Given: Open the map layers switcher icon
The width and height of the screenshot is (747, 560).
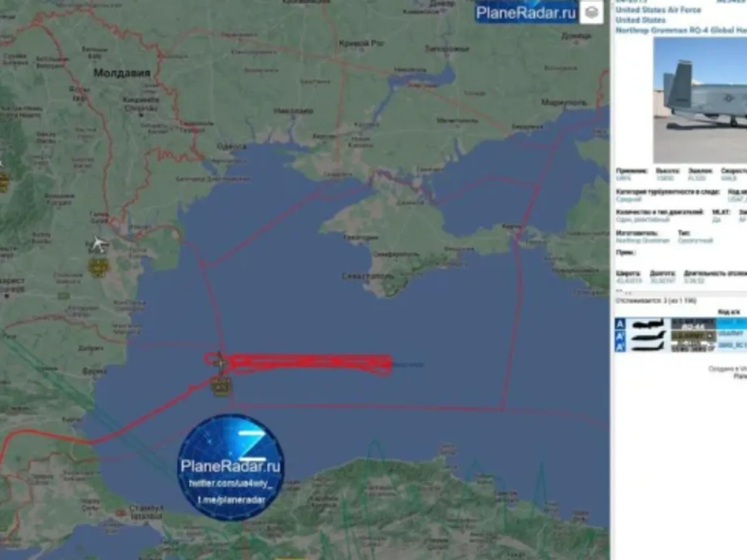Looking at the screenshot, I should tap(591, 12).
